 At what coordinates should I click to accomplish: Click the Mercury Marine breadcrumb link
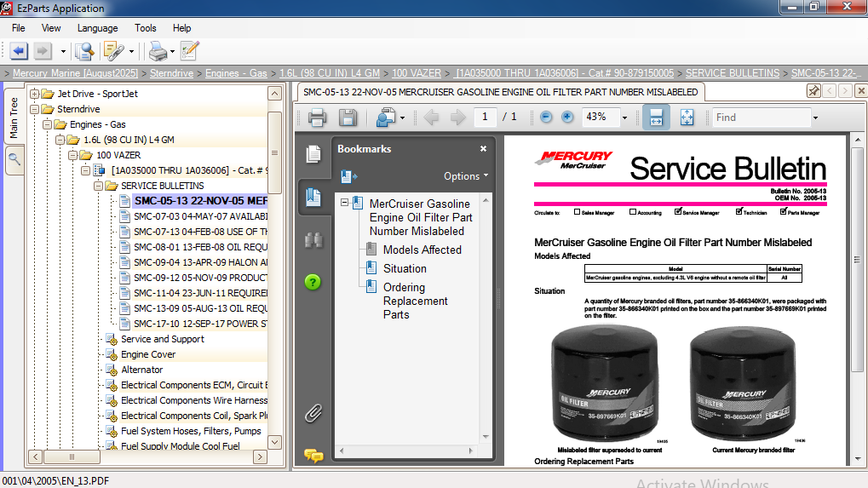[x=75, y=73]
